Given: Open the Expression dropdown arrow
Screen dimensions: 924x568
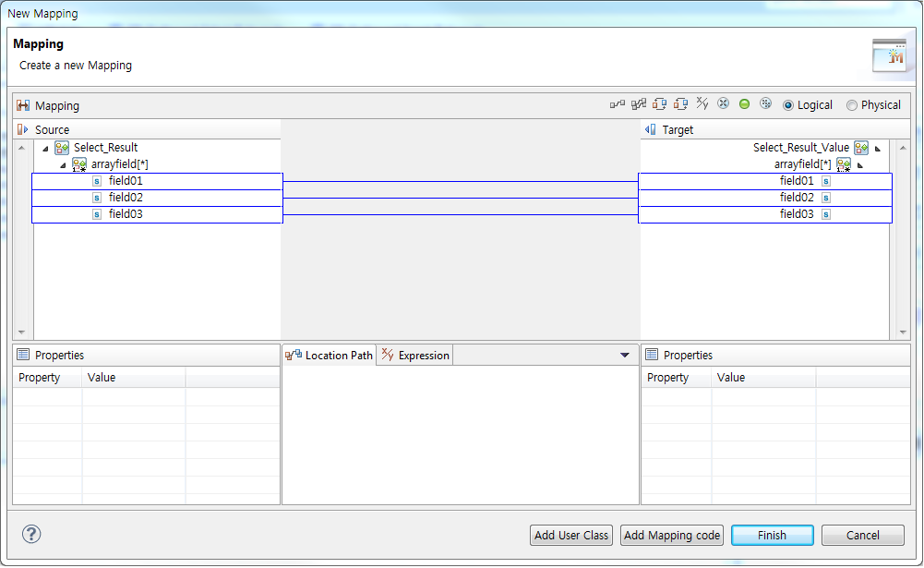Looking at the screenshot, I should click(625, 355).
